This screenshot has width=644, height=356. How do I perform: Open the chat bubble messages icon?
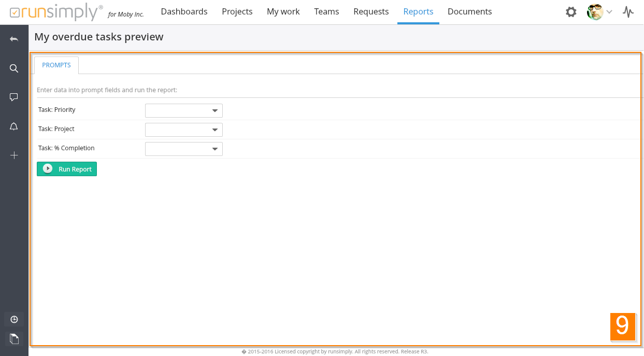pyautogui.click(x=14, y=97)
